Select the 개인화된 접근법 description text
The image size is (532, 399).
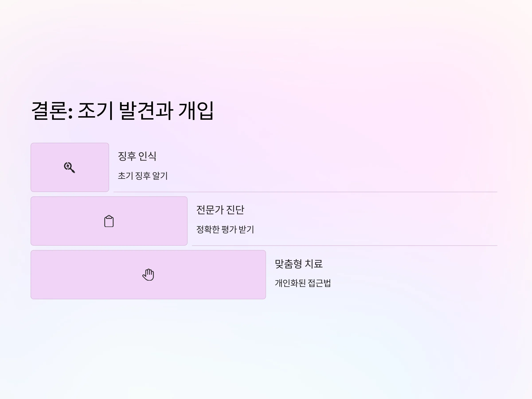pos(303,283)
